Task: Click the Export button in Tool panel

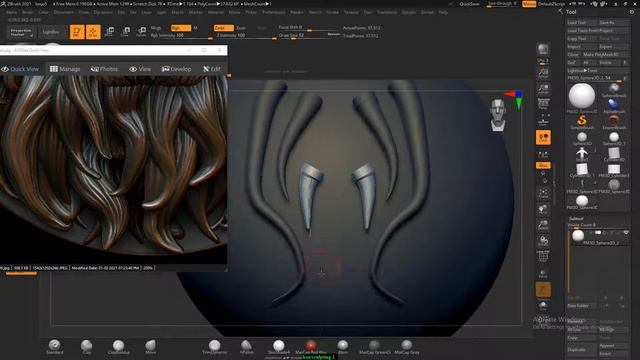Action: click(614, 47)
